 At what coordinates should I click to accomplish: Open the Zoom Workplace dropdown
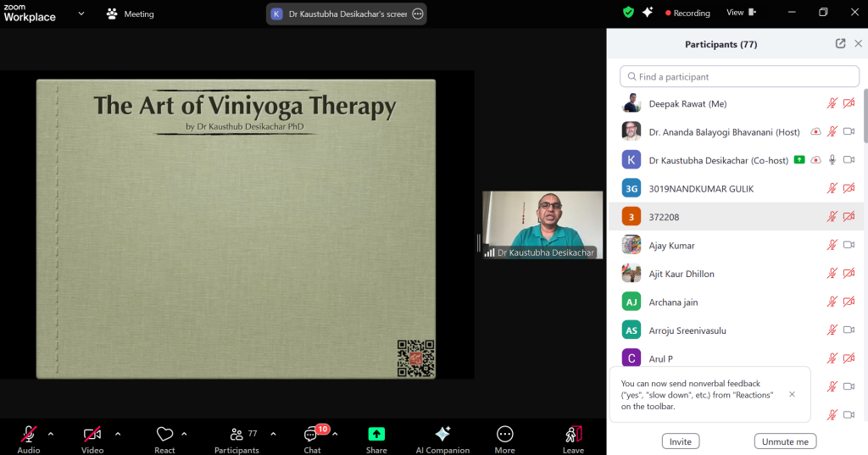click(81, 14)
